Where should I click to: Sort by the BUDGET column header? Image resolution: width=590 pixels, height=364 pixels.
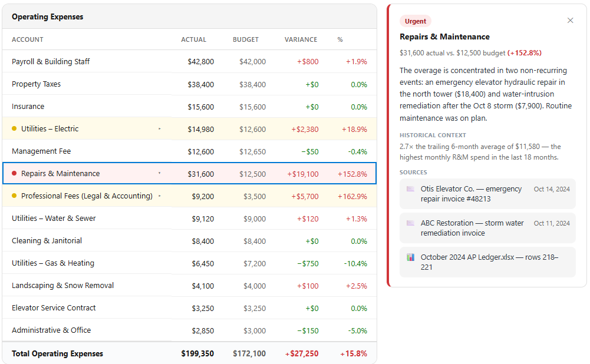coord(246,39)
